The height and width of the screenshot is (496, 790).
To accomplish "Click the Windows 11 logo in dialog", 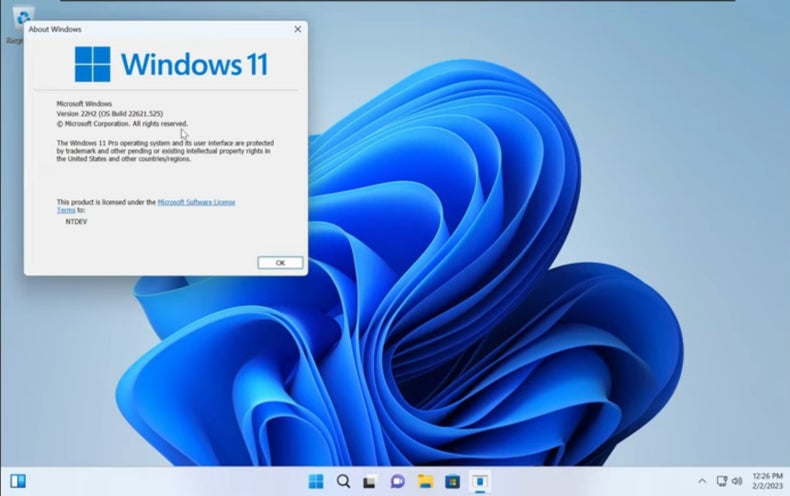I will point(93,64).
